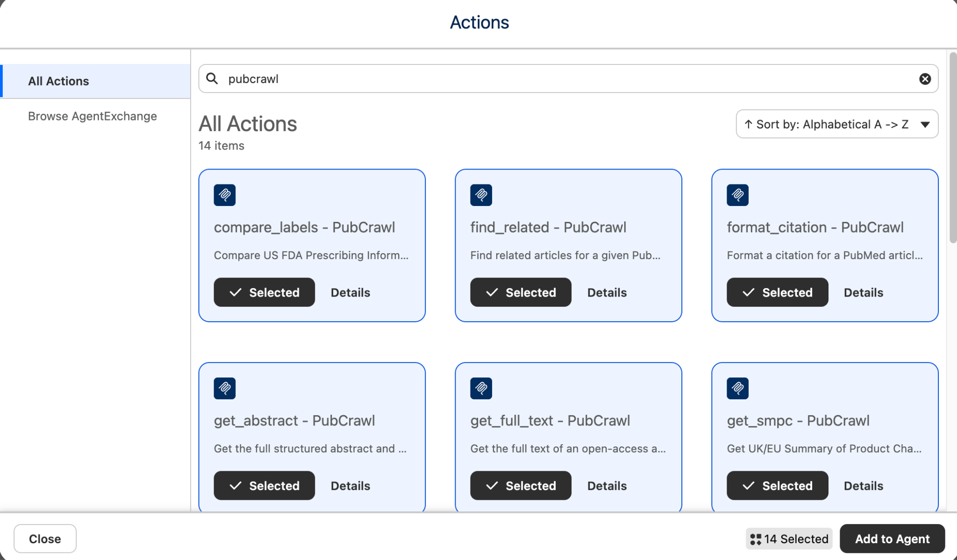Click the magnifier search icon
This screenshot has height=560, width=957.
[x=212, y=78]
